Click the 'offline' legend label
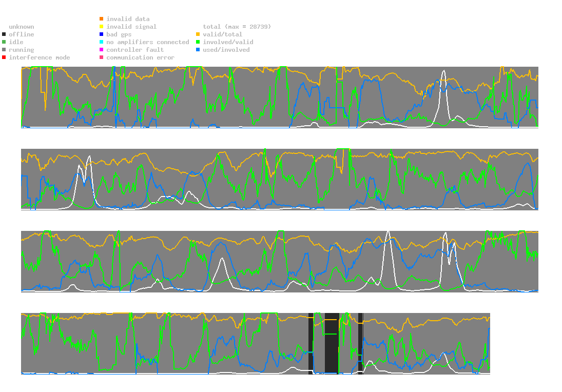Screen dimensions: 562x392 (x=22, y=34)
